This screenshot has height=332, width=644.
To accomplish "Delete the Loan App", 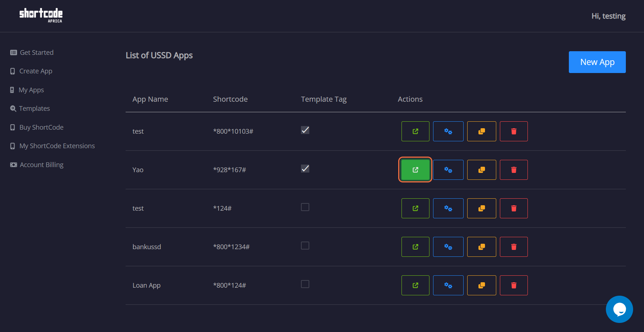I will (x=514, y=285).
